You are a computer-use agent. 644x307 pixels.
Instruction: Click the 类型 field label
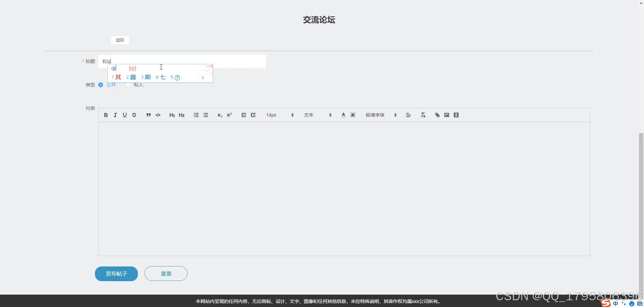90,85
